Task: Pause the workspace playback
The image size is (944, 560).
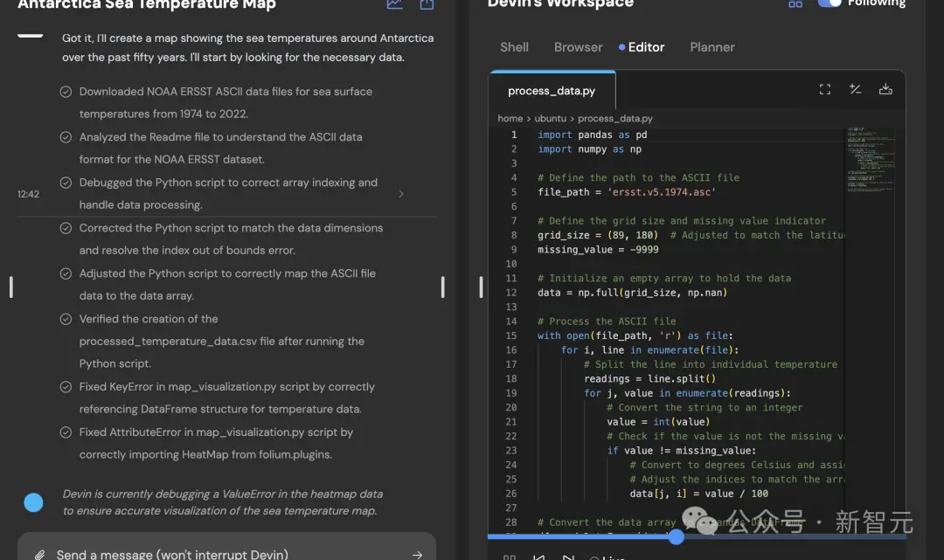Action: click(x=510, y=557)
